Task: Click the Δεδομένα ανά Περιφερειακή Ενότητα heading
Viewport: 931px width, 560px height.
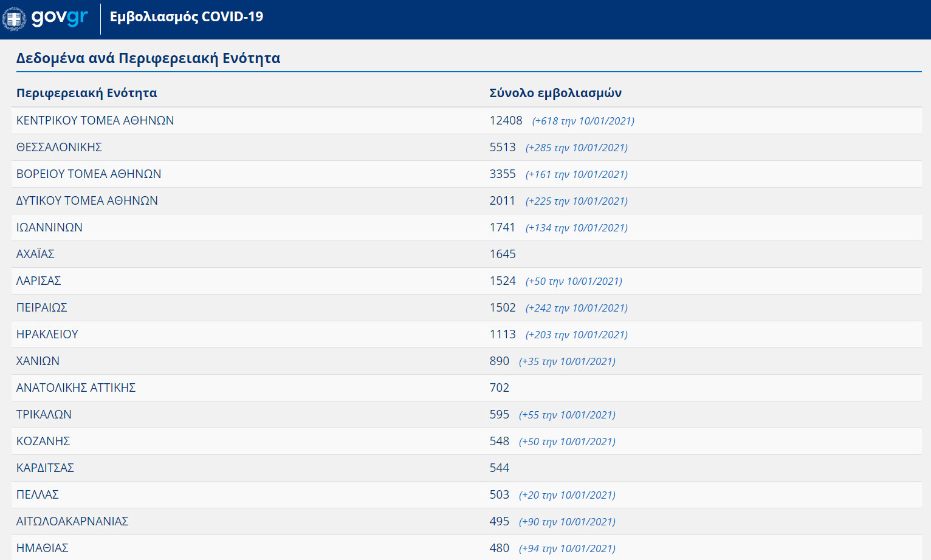Action: coord(148,58)
